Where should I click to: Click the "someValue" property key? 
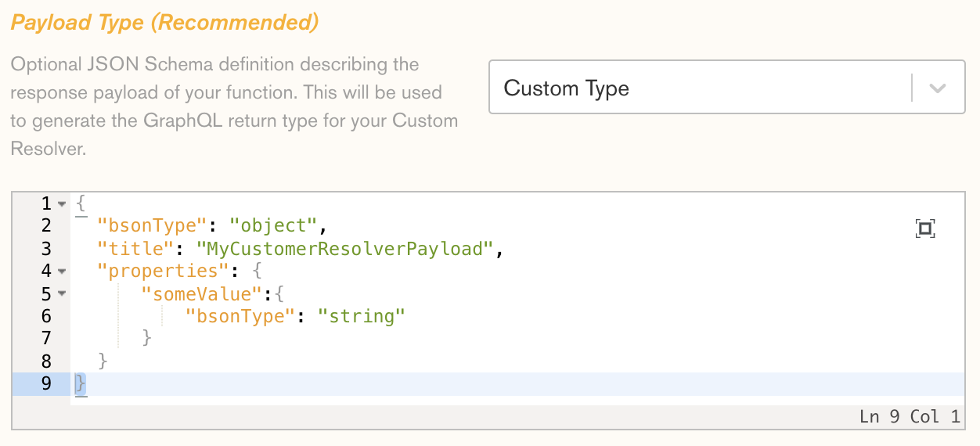pos(197,294)
